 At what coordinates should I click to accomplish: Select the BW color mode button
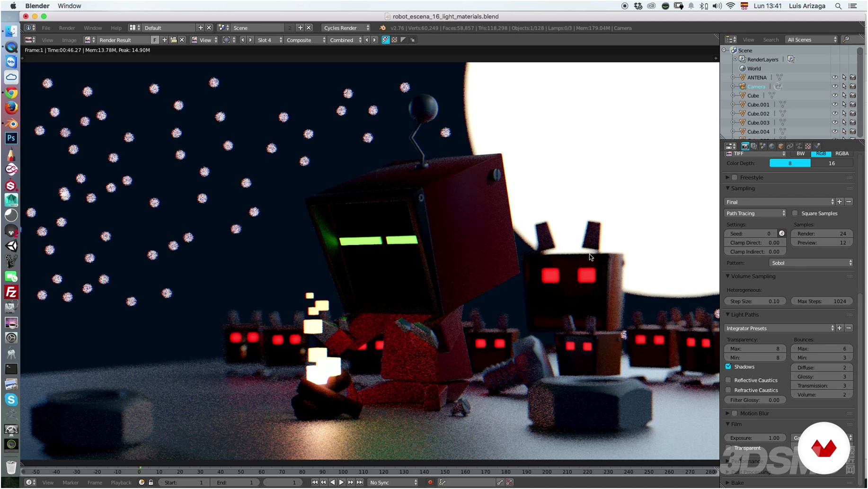(x=800, y=154)
